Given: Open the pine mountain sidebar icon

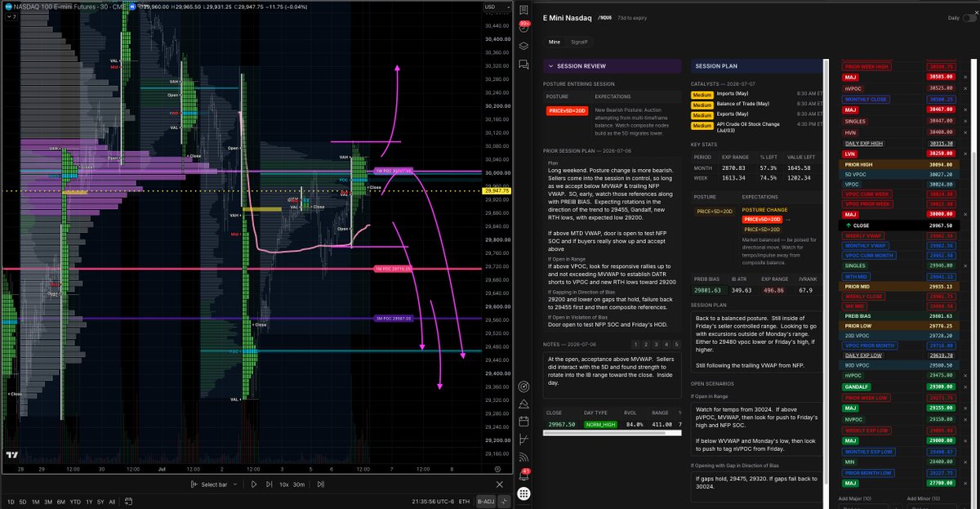Looking at the screenshot, I should point(523,403).
